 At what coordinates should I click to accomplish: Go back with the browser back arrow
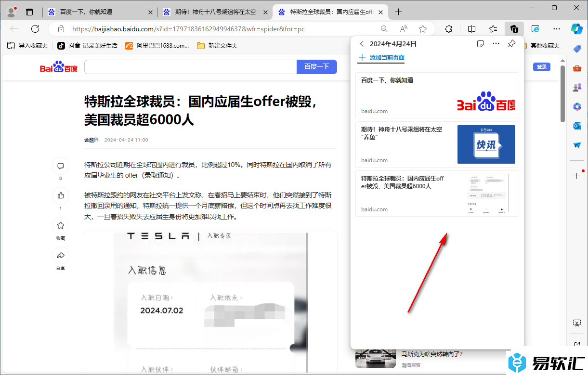click(14, 29)
